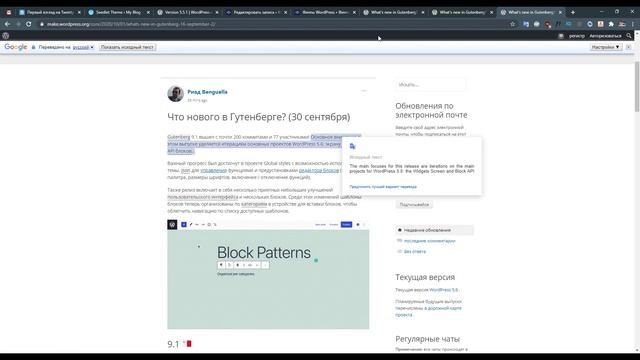
Task: Click the post options dots next to author
Action: click(364, 91)
